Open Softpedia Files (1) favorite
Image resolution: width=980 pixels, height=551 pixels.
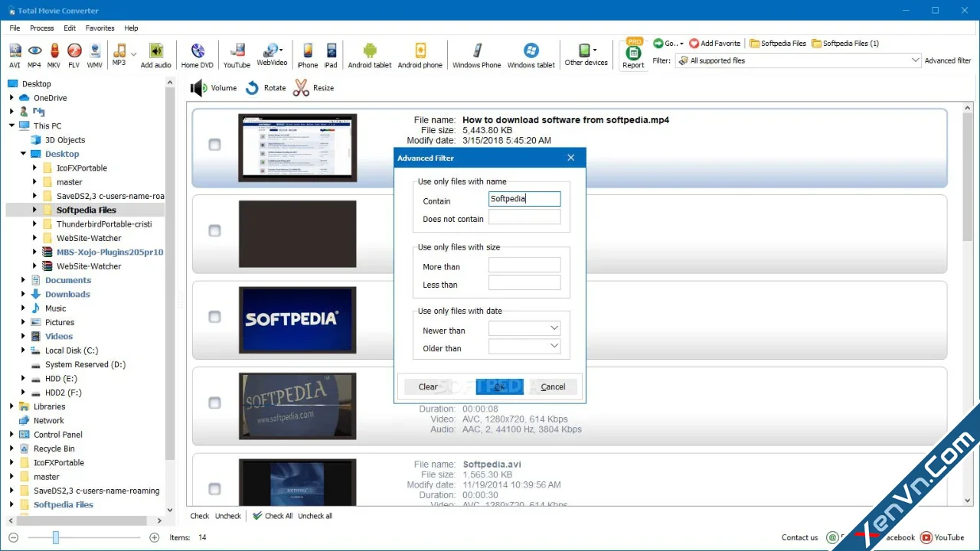pos(845,44)
